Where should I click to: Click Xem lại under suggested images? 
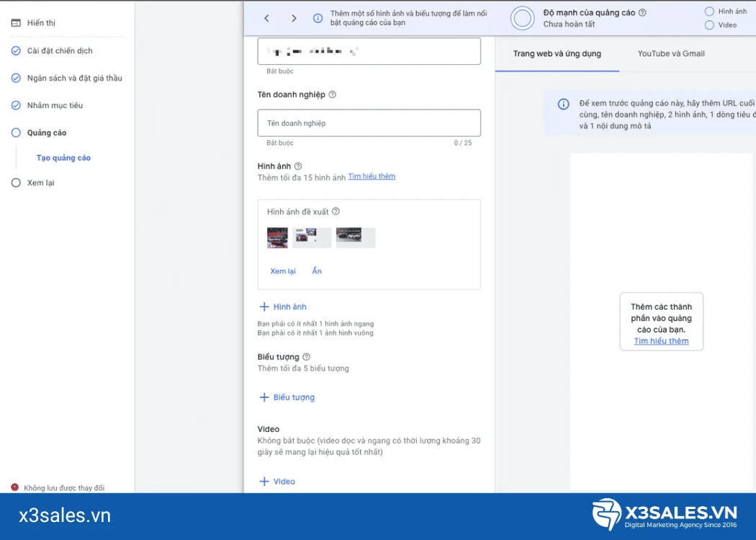[x=283, y=271]
